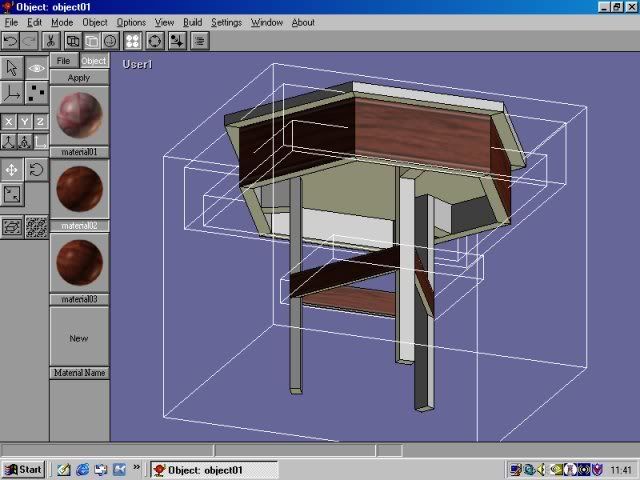Select the diagonal-arrows Scale tool

coord(11,195)
